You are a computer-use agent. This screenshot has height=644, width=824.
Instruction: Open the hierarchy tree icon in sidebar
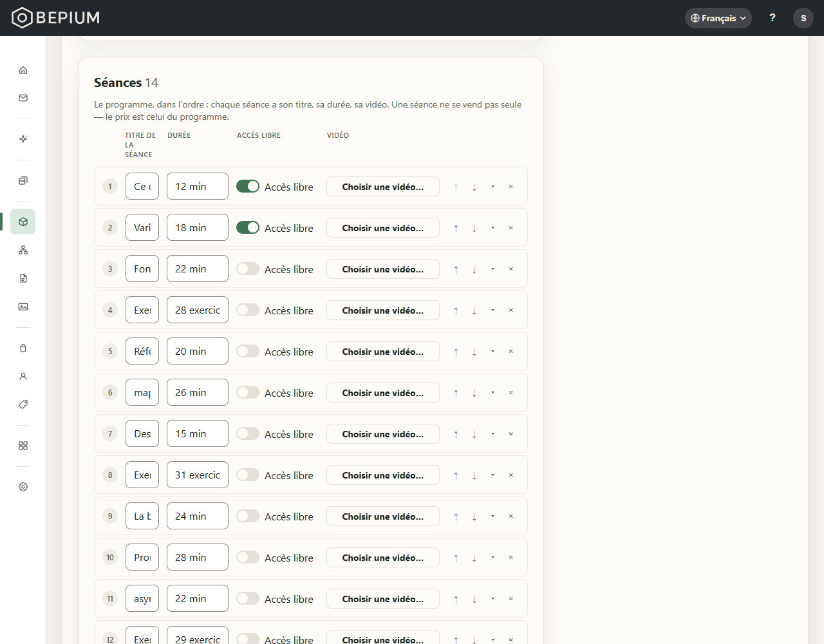[23, 250]
